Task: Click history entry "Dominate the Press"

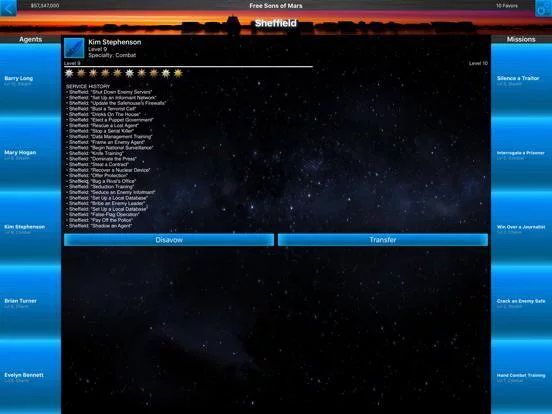Action: point(101,159)
